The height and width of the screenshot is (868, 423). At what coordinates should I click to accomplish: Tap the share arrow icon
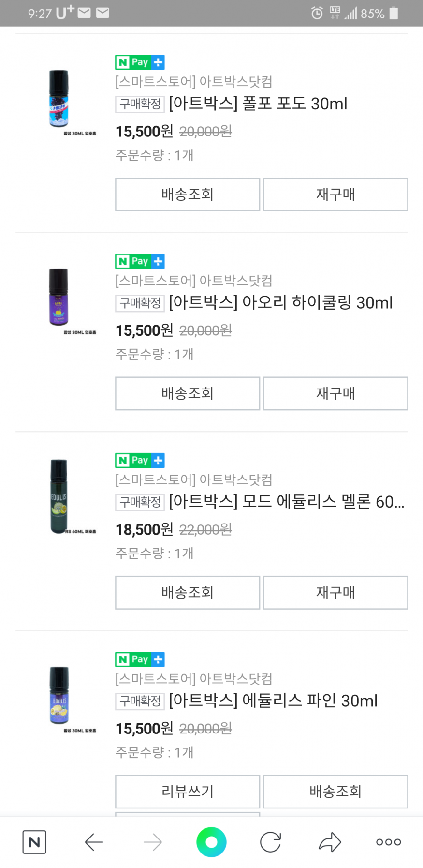(x=330, y=842)
